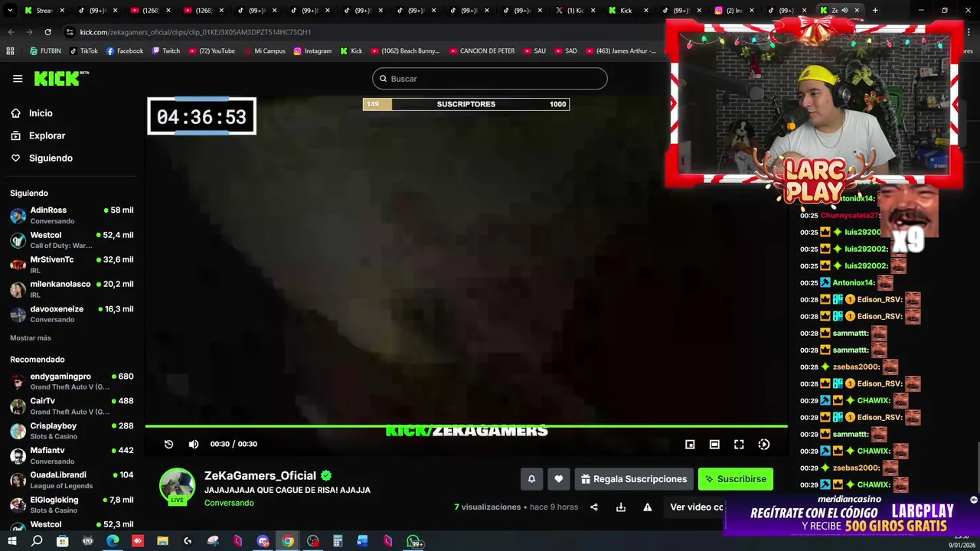The height and width of the screenshot is (551, 980).
Task: Click the notification bell button
Action: point(531,479)
